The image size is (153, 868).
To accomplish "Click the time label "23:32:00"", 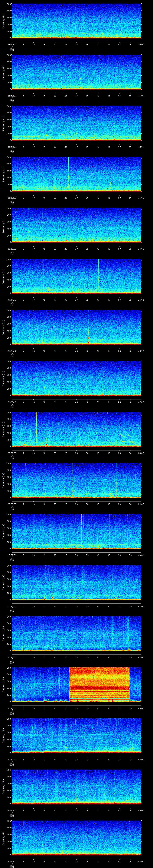I will (x=12, y=197).
